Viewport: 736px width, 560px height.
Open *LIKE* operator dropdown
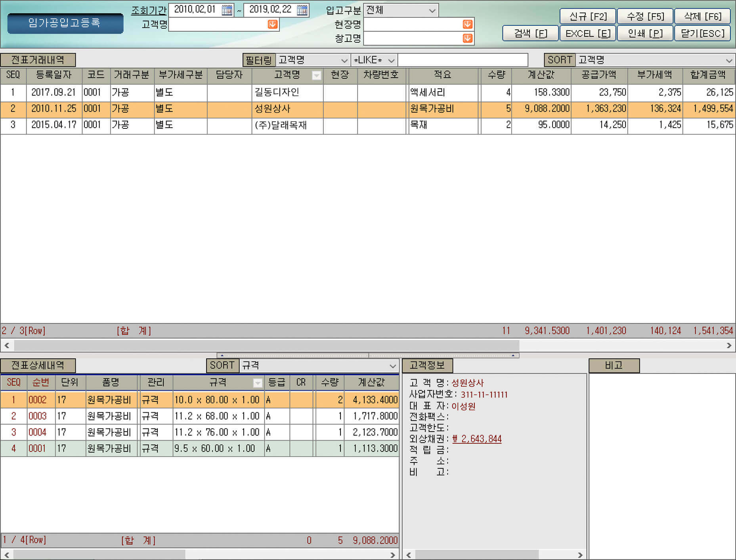[391, 60]
